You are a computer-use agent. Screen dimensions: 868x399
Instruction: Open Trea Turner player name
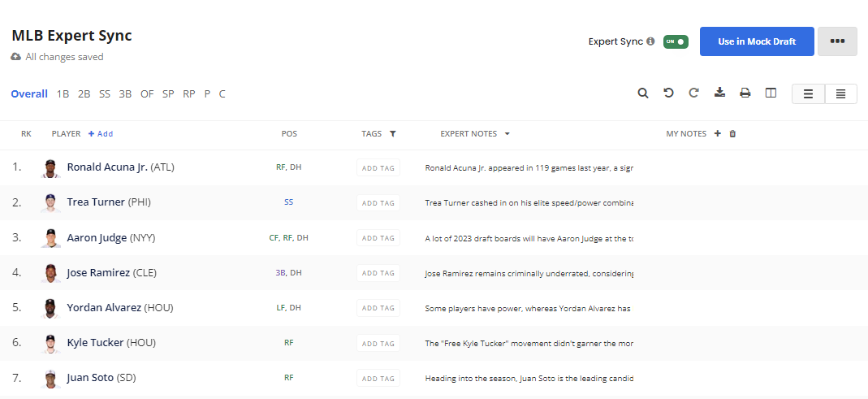coord(97,202)
